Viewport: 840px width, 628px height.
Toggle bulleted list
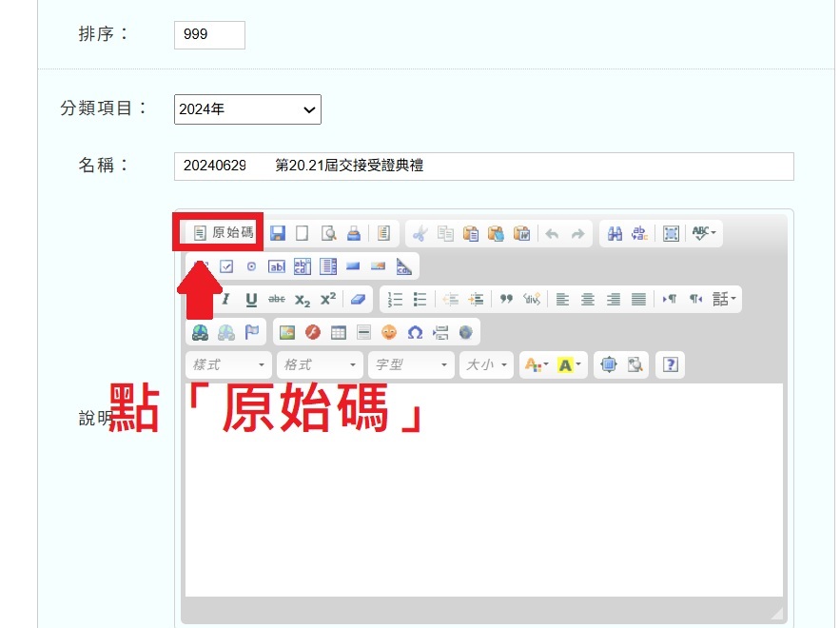coord(420,300)
